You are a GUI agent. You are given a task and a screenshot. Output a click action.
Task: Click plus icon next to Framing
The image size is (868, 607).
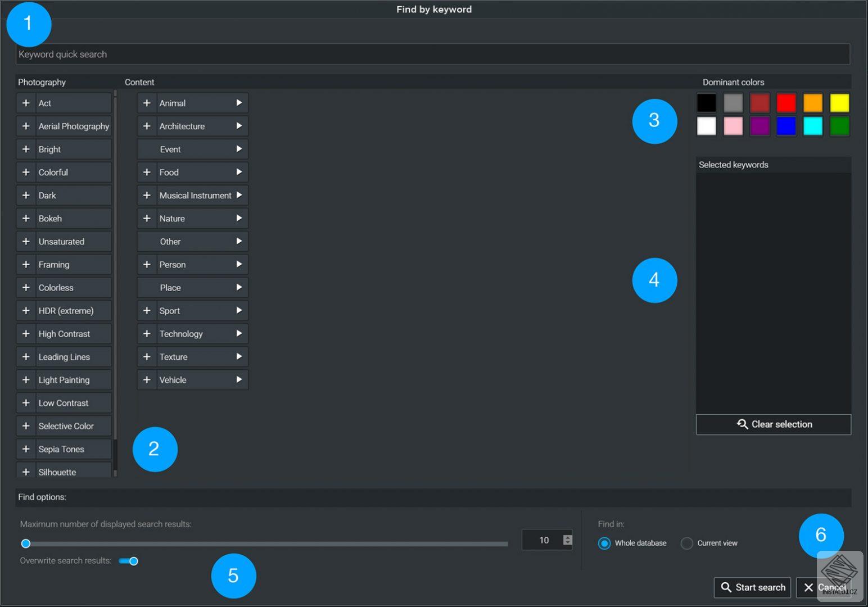point(26,264)
